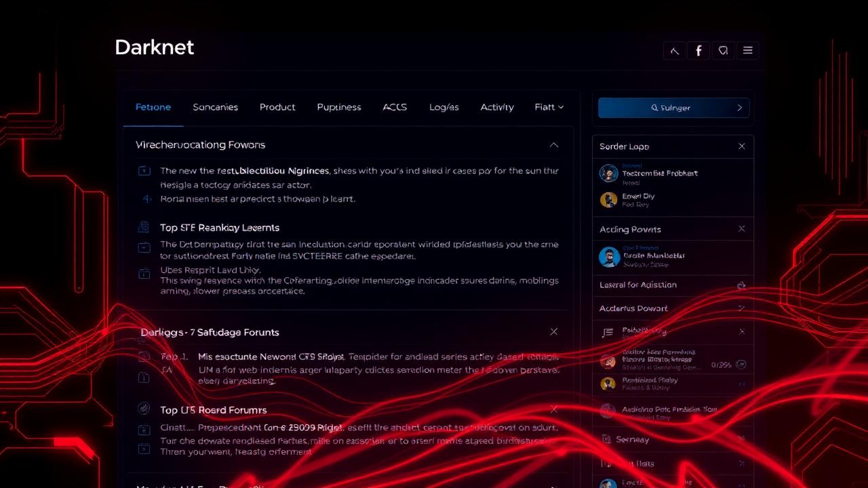Click the 'Top STE Reankiay Lasernts' heading

point(220,228)
